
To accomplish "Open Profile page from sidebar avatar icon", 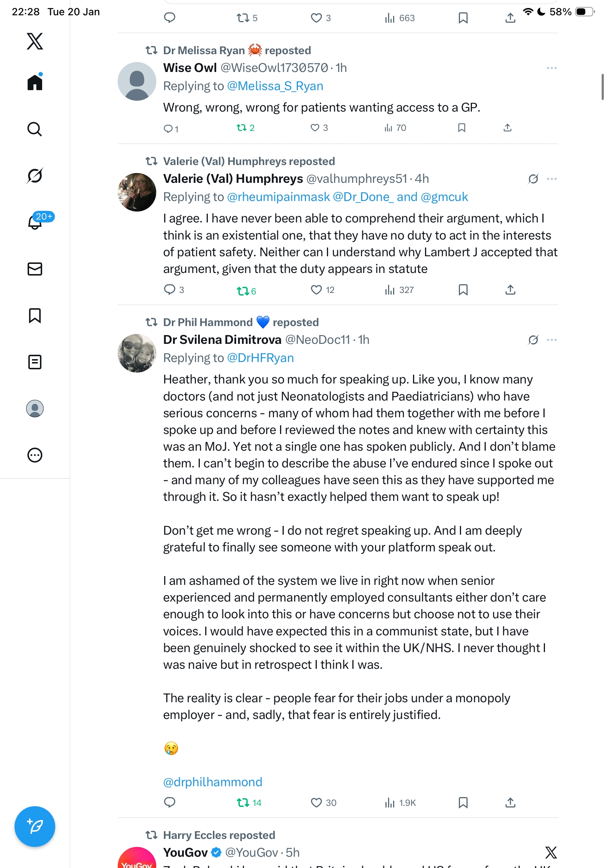I will click(35, 409).
